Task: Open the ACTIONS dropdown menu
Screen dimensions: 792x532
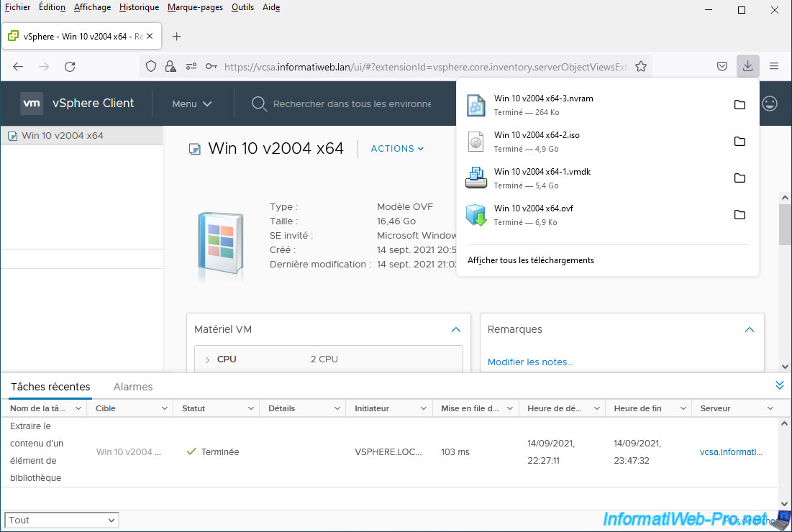Action: point(397,149)
